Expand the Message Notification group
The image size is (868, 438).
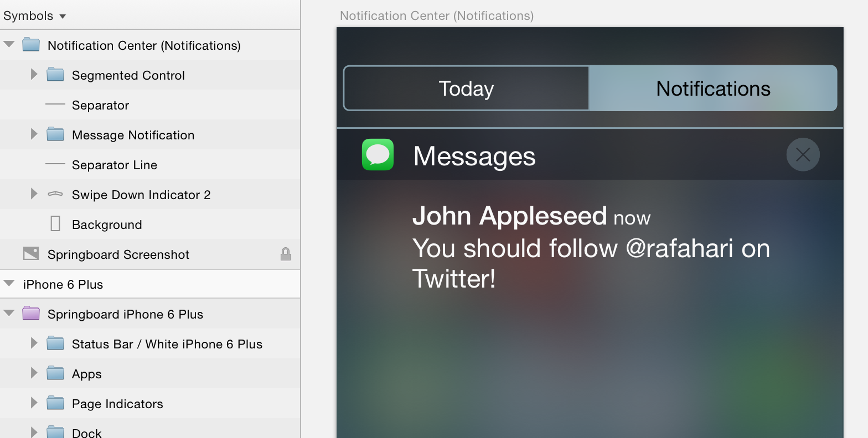click(x=34, y=134)
